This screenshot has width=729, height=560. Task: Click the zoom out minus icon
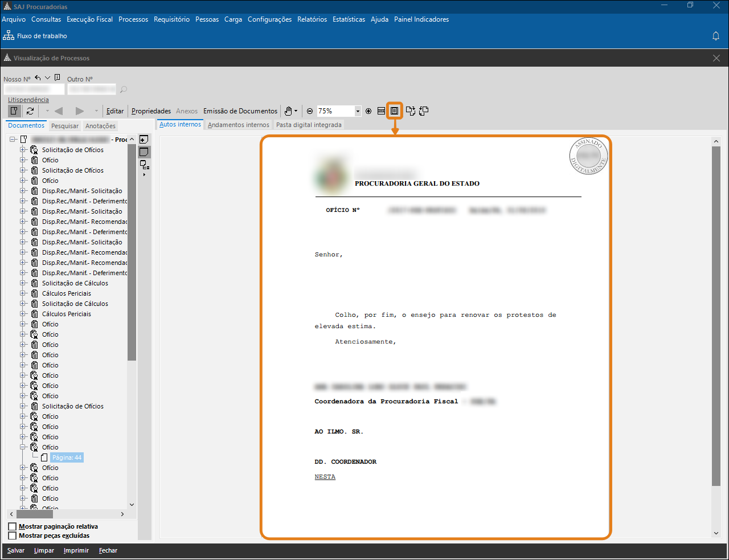[x=310, y=111]
